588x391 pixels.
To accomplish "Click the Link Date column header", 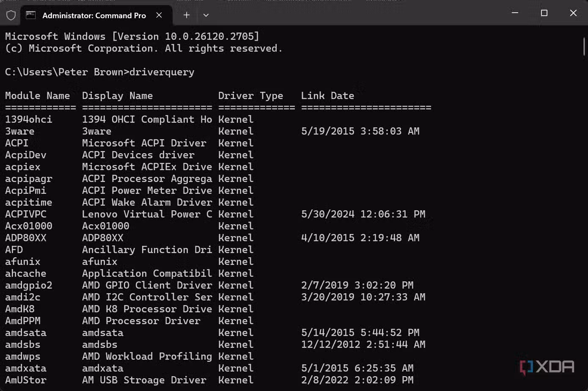I will point(327,96).
